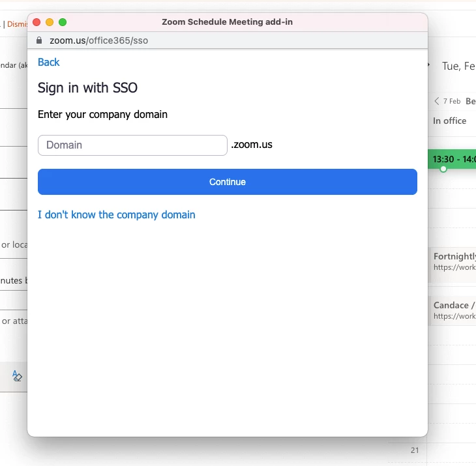This screenshot has height=466, width=476.
Task: Focus the Domain input field
Action: 132,145
